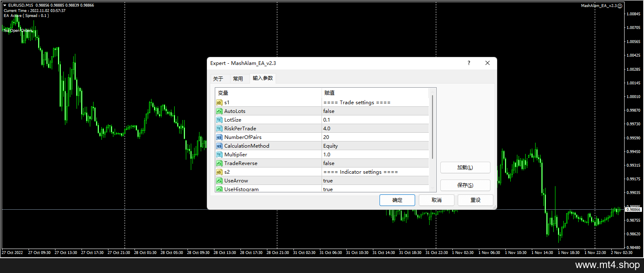Viewport: 644px width, 273px height.
Task: Click the dialog help question mark
Action: click(x=469, y=63)
